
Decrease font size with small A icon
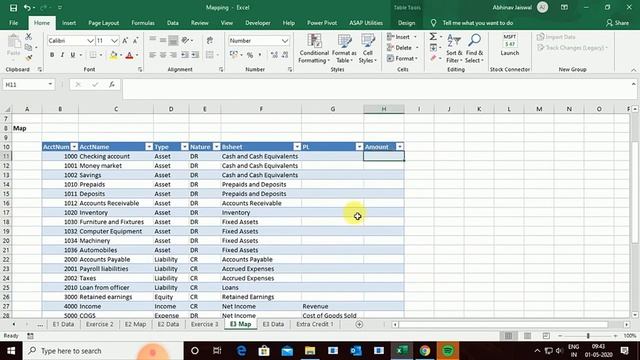pyautogui.click(x=136, y=40)
